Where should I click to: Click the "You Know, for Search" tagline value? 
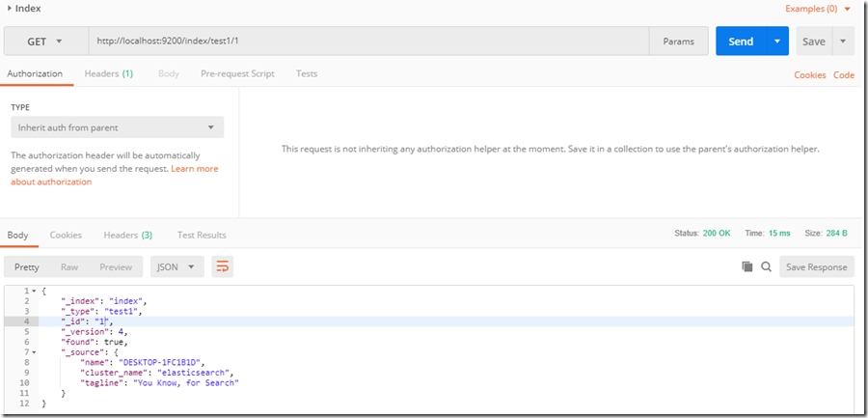point(186,383)
